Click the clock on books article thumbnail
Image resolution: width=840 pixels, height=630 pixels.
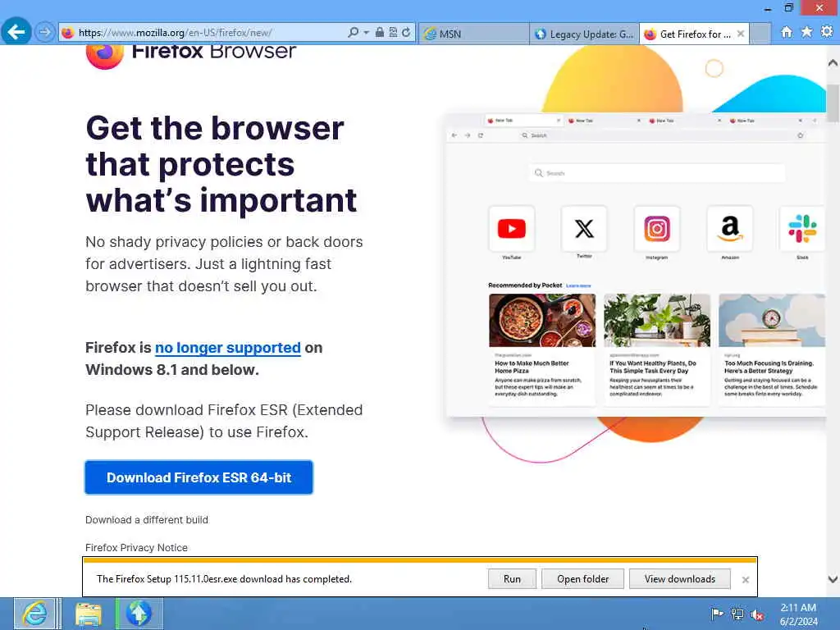[x=772, y=321]
